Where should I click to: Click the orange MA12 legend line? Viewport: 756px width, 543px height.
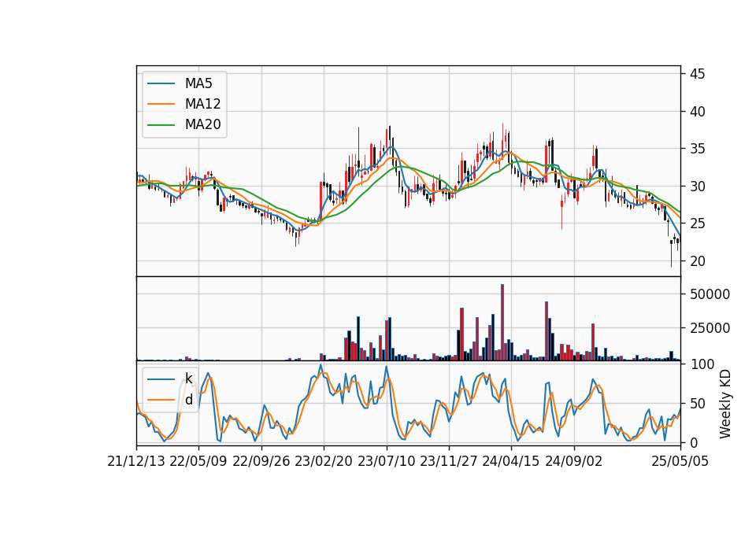point(161,104)
